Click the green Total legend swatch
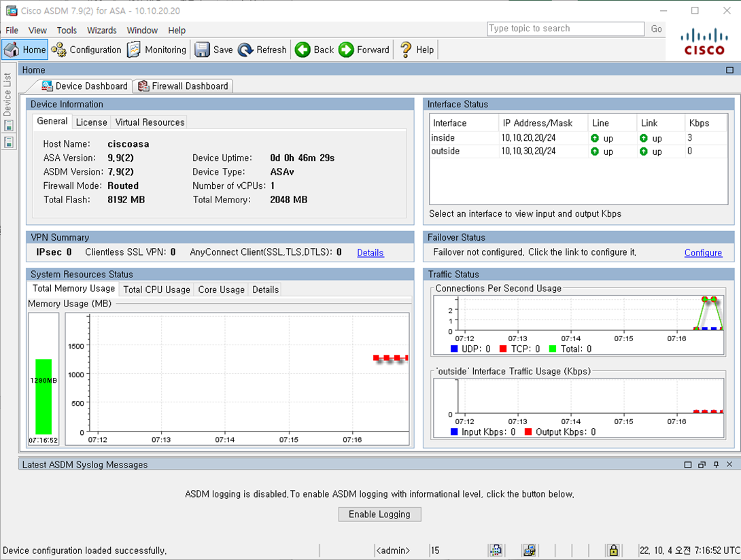 [x=553, y=349]
